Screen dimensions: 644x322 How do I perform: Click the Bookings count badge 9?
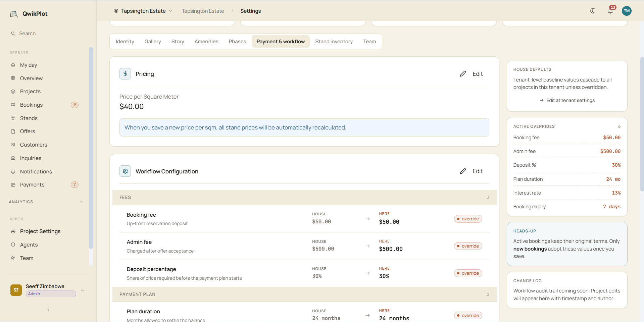click(75, 105)
